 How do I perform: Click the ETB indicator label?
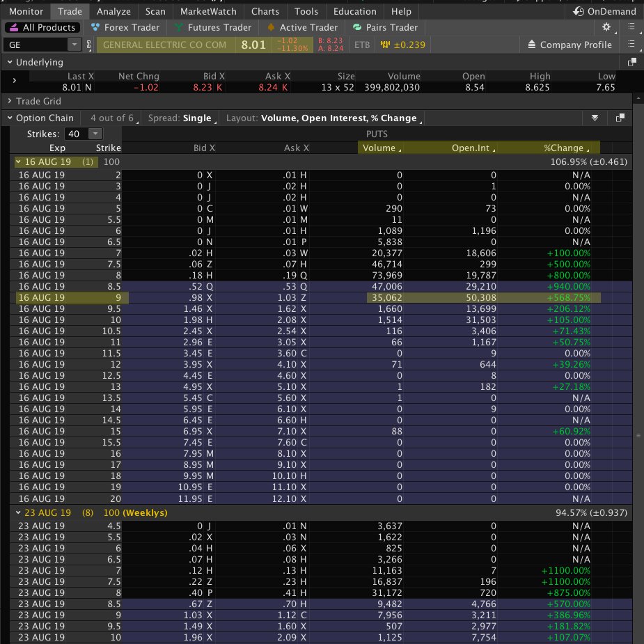click(362, 45)
